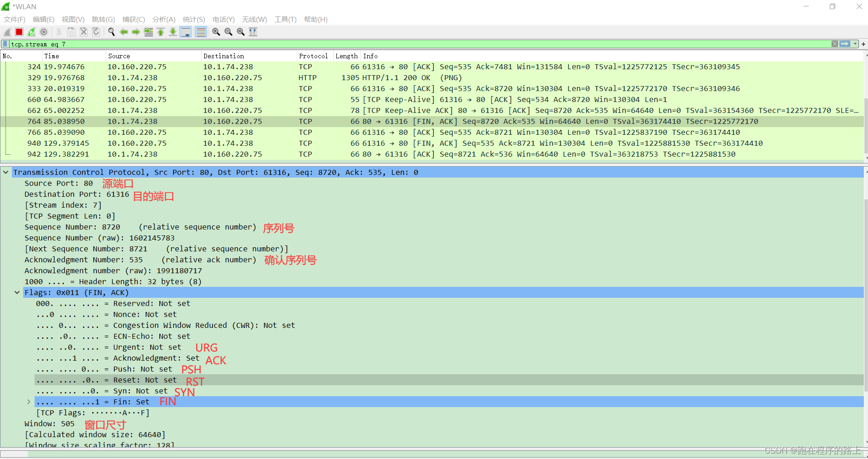Viewport: 868px width, 459px height.
Task: Open the 统计(S) menu
Action: (x=194, y=20)
